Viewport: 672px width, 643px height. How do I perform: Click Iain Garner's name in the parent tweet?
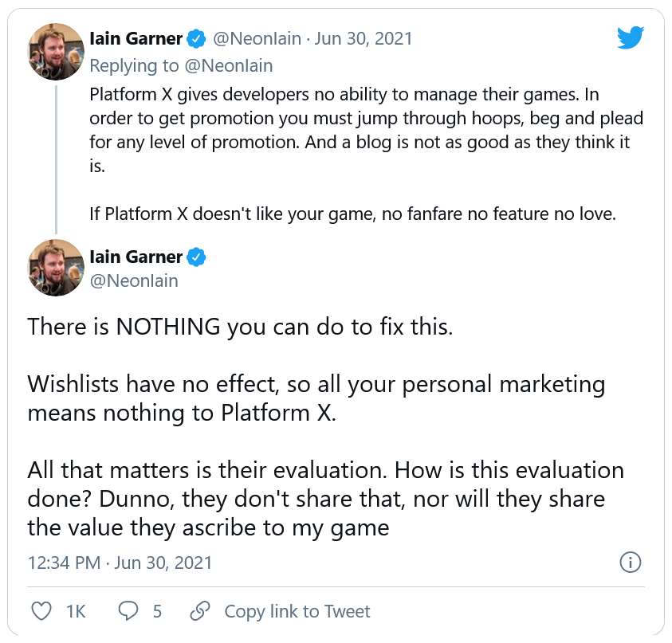[136, 38]
